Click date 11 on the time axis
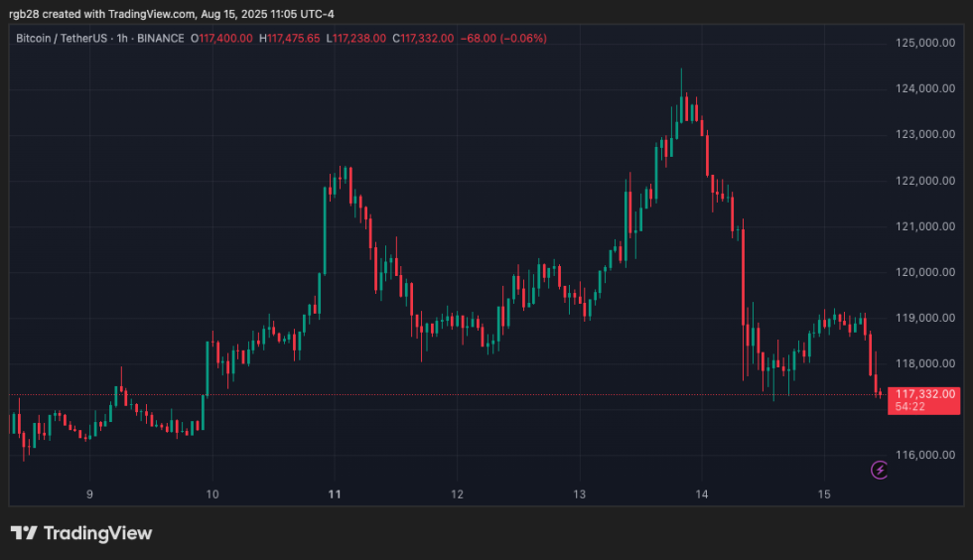The height and width of the screenshot is (560, 973). coord(335,493)
